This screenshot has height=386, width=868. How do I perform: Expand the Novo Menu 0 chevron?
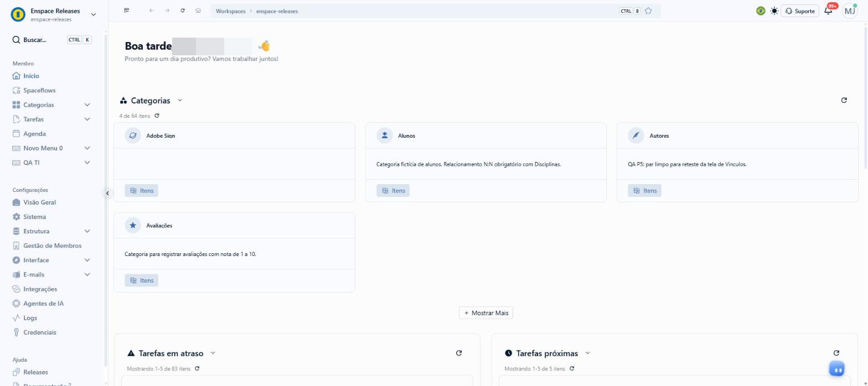[87, 148]
